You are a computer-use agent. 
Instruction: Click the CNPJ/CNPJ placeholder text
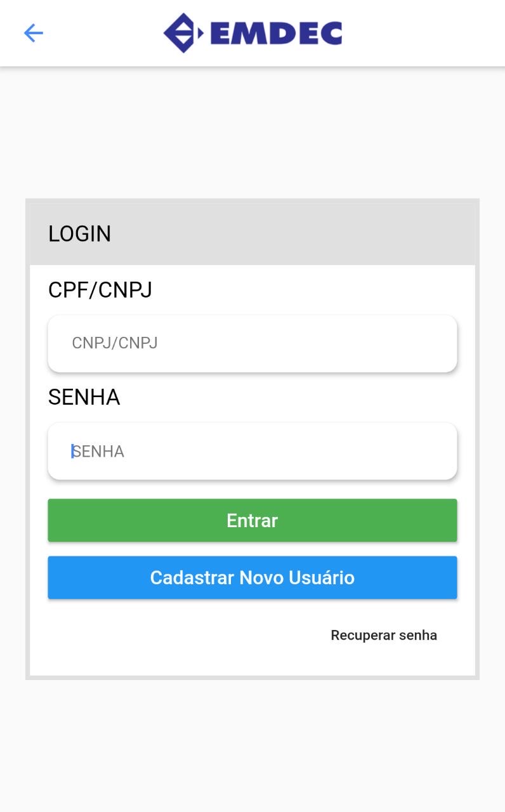click(x=115, y=343)
